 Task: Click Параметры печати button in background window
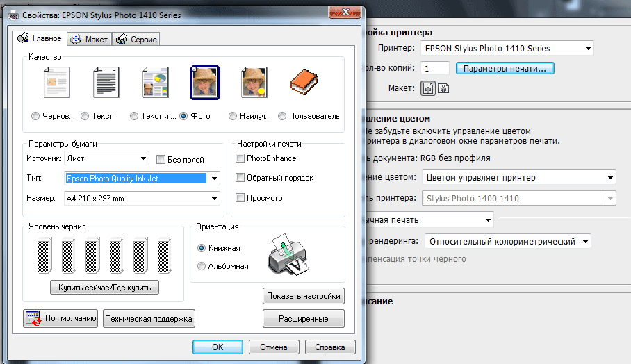(x=505, y=68)
